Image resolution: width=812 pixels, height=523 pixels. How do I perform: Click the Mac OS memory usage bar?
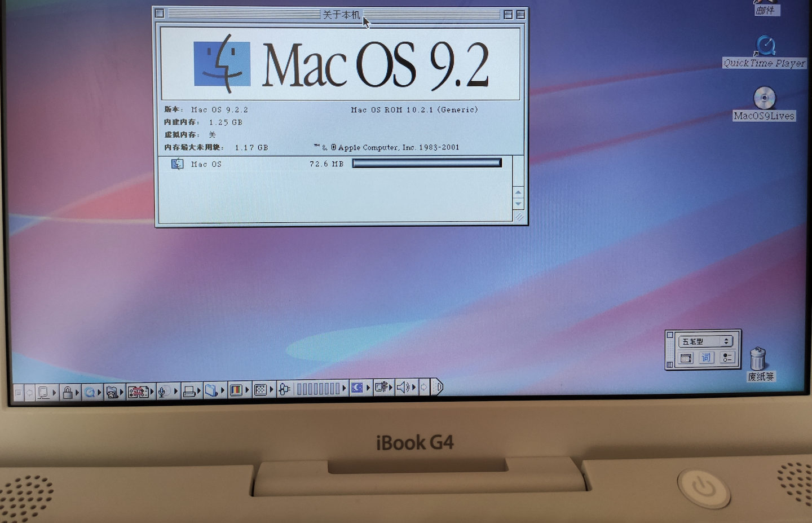[x=427, y=163]
